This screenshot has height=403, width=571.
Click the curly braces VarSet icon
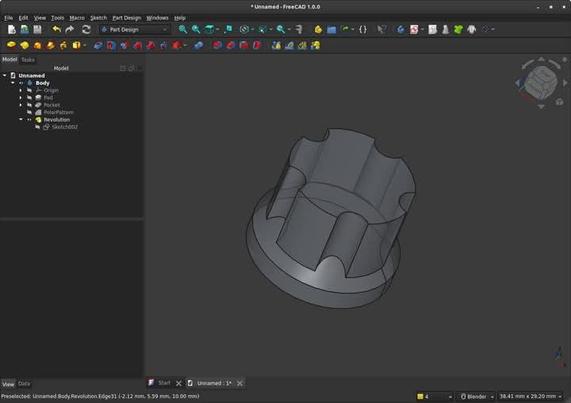363,29
